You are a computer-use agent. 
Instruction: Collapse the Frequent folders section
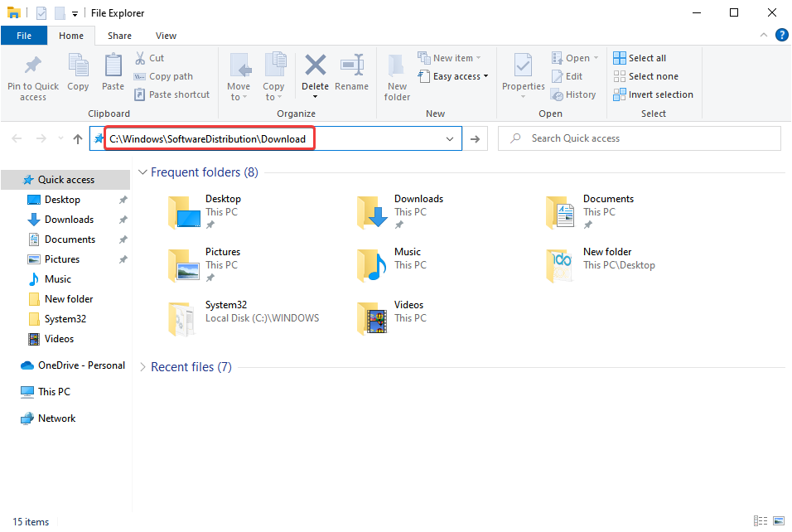coord(143,172)
